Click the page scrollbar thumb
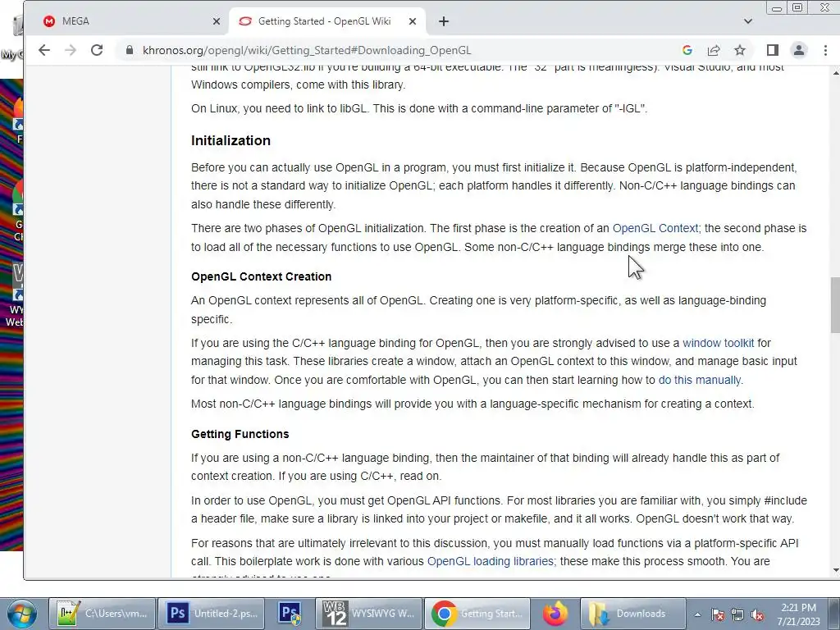The height and width of the screenshot is (630, 840). pos(835,305)
